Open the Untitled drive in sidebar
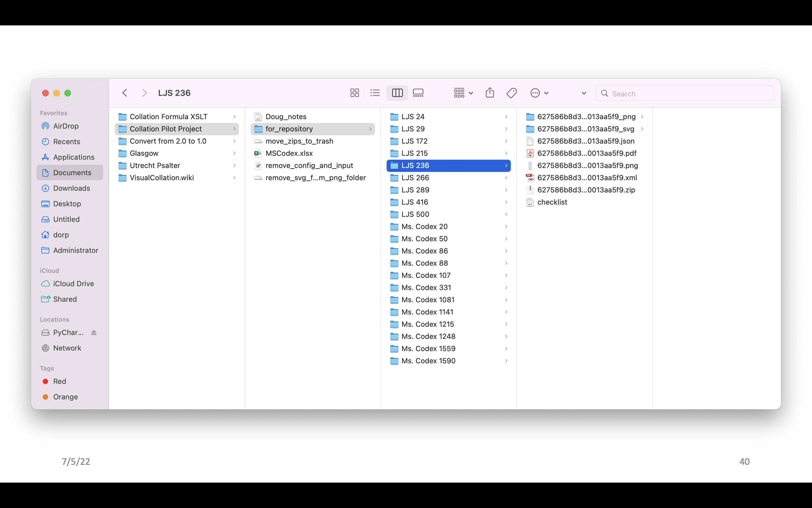Viewport: 812px width, 508px height. pyautogui.click(x=70, y=219)
